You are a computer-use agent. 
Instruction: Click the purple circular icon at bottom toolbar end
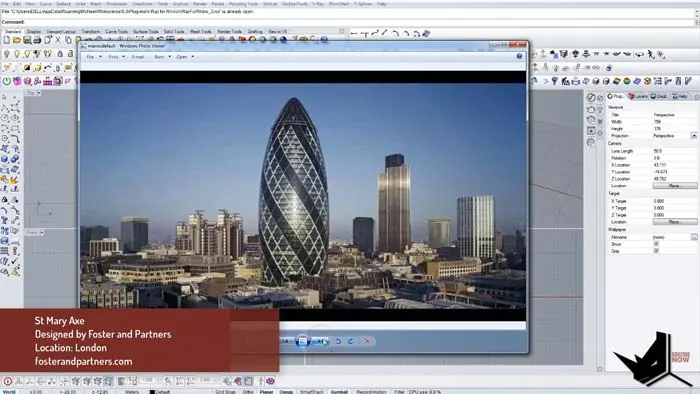(271, 381)
